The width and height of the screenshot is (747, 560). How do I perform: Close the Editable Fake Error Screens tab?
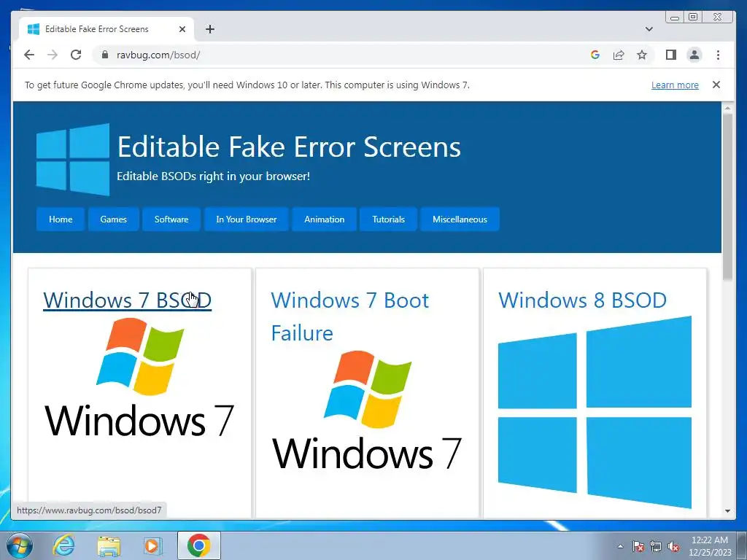point(182,29)
